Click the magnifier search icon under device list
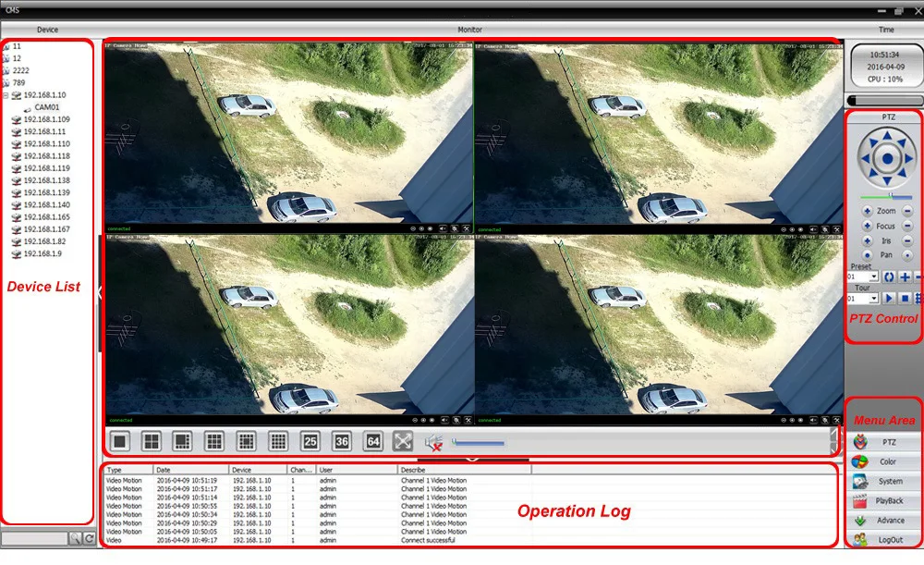 pyautogui.click(x=75, y=538)
